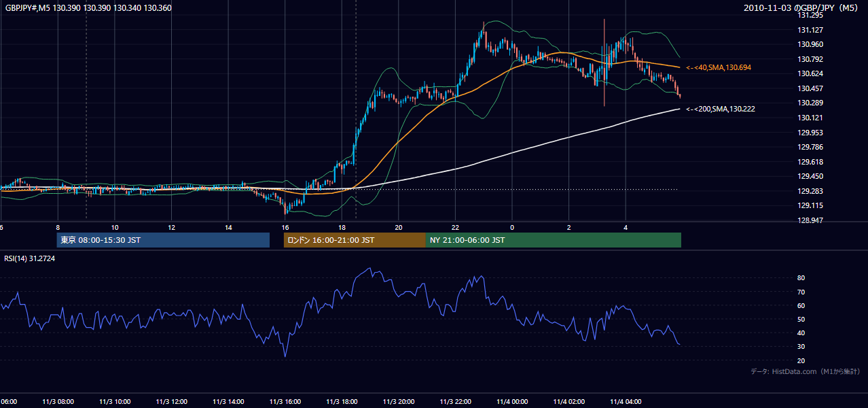Click the price axis value 130.960
This screenshot has height=408, width=868.
(x=810, y=44)
